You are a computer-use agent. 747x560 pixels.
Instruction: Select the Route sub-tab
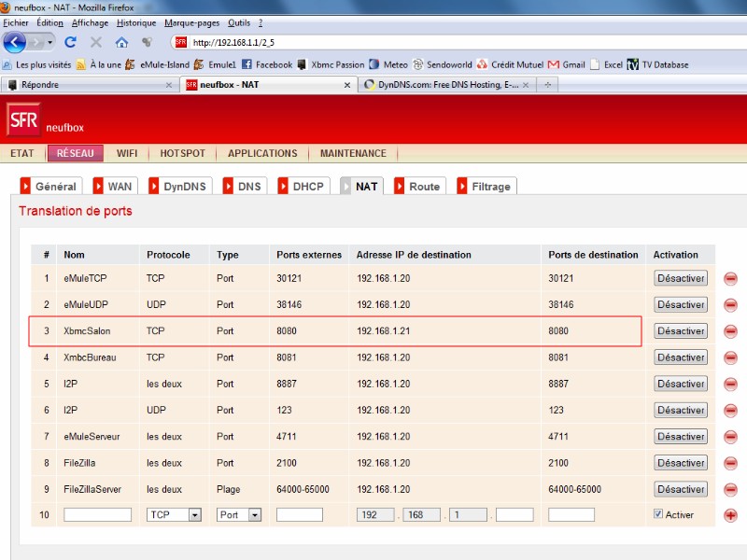tap(419, 186)
